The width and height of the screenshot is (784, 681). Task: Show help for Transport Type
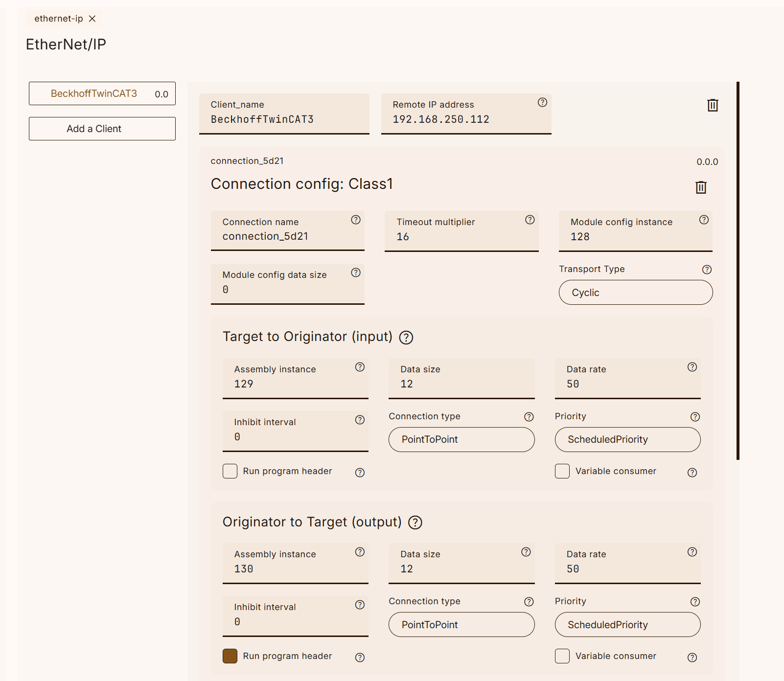click(707, 270)
